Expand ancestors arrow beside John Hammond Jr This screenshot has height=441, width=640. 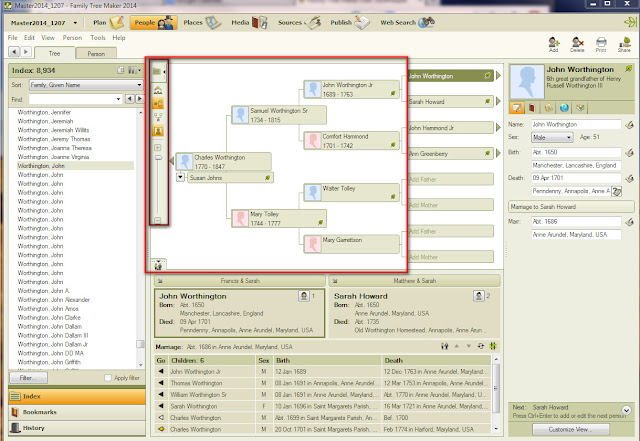498,128
